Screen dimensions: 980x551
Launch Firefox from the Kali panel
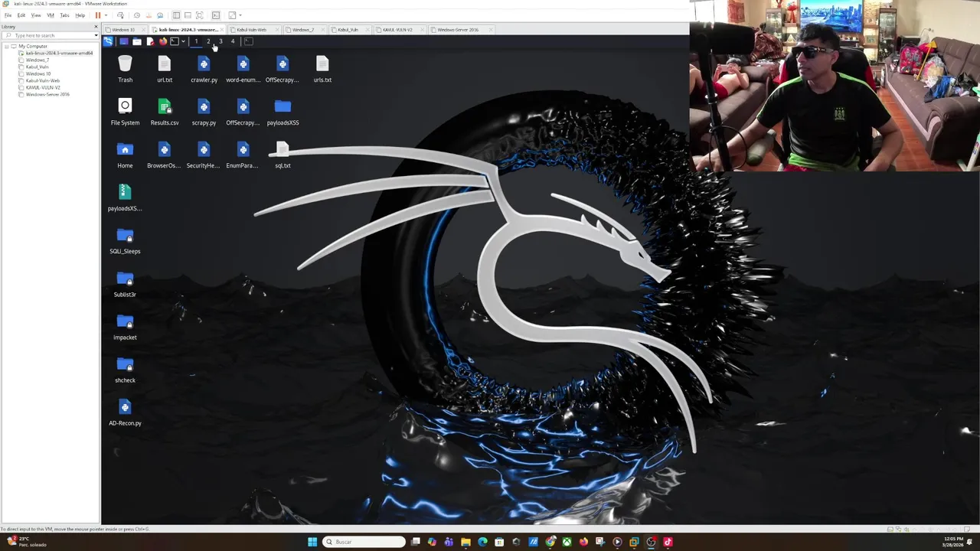point(163,41)
